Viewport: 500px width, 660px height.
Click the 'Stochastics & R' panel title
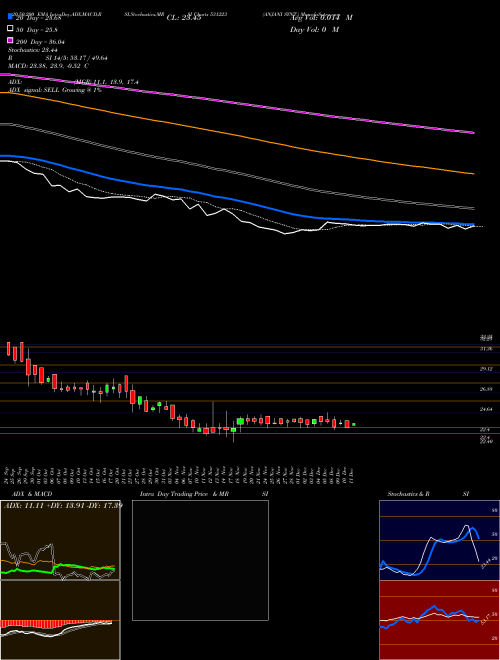point(409,494)
